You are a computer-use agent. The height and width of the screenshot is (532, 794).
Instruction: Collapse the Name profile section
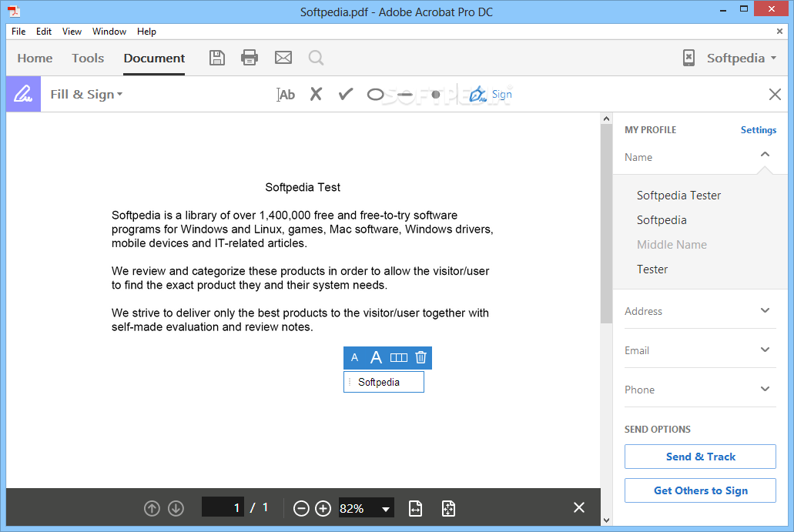click(766, 155)
